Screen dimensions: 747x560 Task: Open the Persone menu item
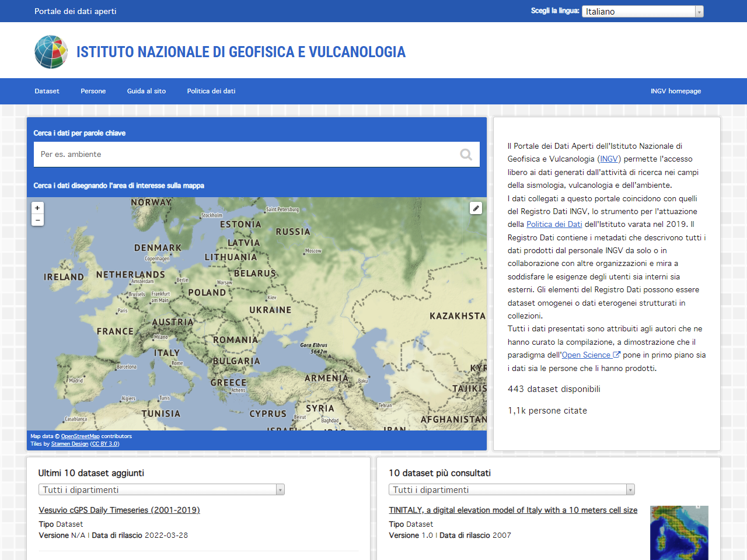pos(93,91)
